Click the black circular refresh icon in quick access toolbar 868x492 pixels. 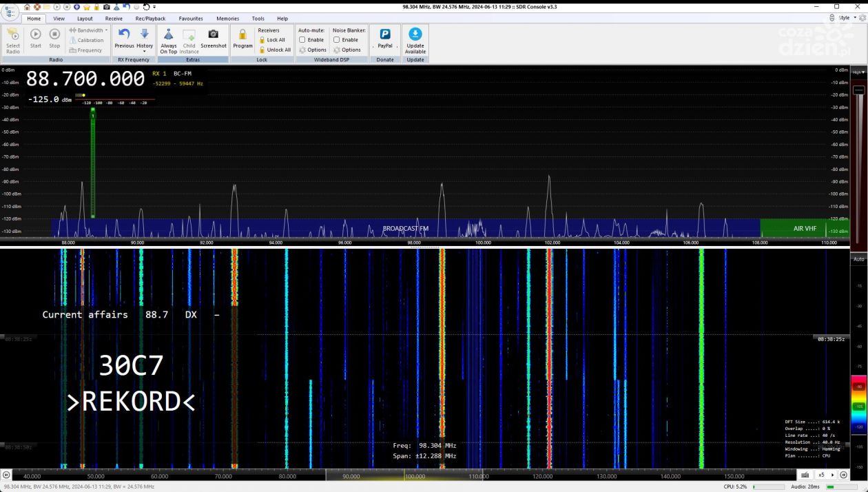(x=146, y=7)
